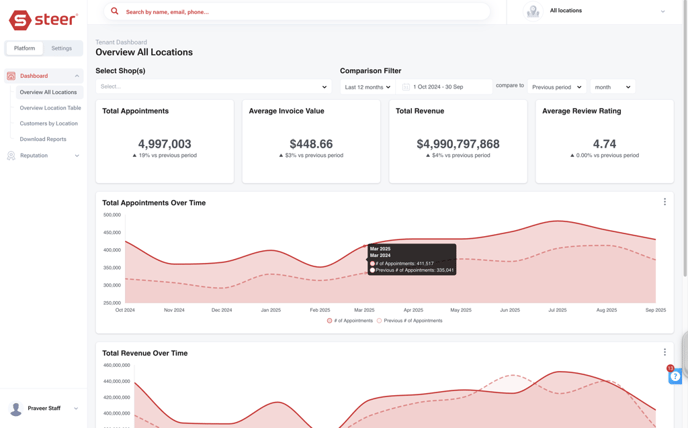Click the All locations shop icon
Screen dimensions: 688x428
click(x=533, y=11)
